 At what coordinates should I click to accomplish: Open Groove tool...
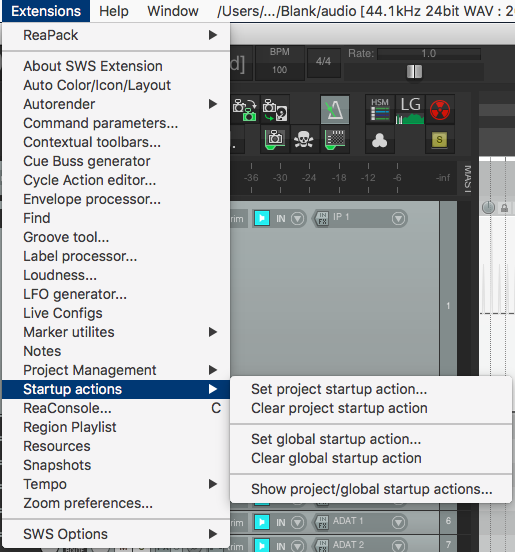(116, 237)
